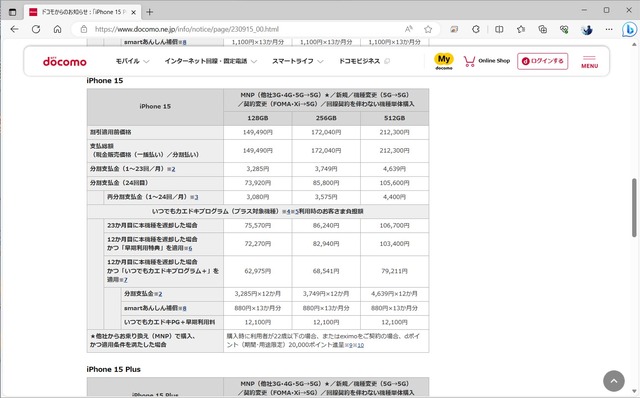This screenshot has height=398, width=640.
Task: Select the 75,570円 cell
Action: (x=258, y=225)
